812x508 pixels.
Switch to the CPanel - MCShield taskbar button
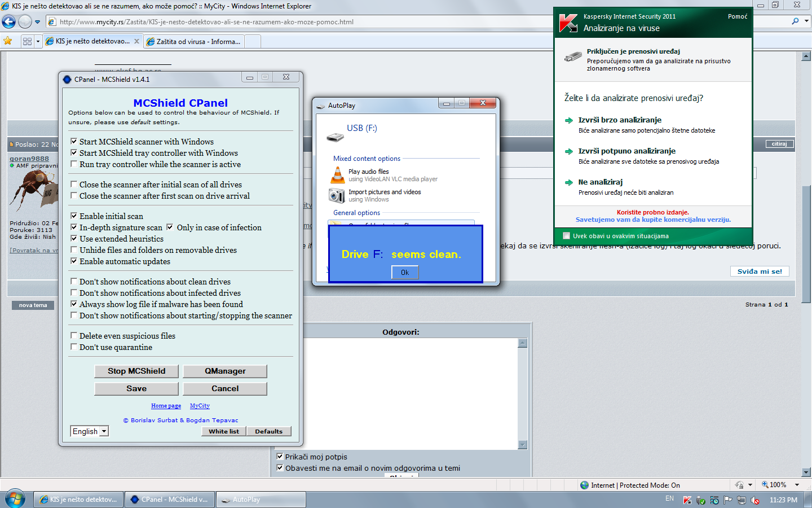tap(170, 500)
